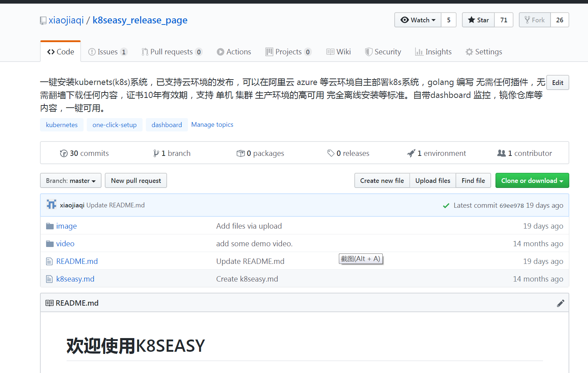
Task: Click the pencil icon to edit README
Action: pyautogui.click(x=560, y=303)
